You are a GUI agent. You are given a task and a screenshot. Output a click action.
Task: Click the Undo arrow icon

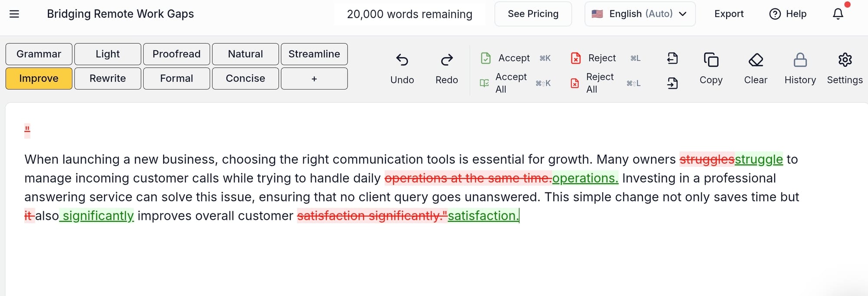pyautogui.click(x=402, y=60)
